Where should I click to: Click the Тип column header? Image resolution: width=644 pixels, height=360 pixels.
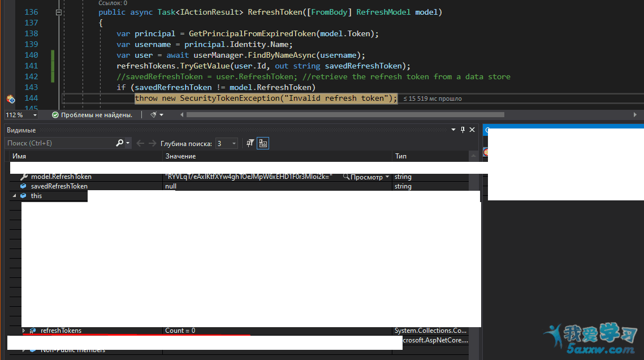[430, 156]
